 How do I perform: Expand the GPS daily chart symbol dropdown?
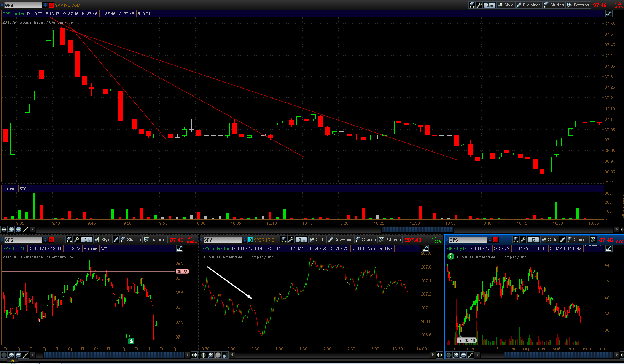(490, 240)
